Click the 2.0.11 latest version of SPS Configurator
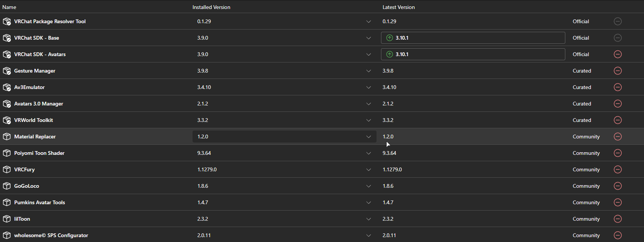The width and height of the screenshot is (644, 242). pos(389,235)
